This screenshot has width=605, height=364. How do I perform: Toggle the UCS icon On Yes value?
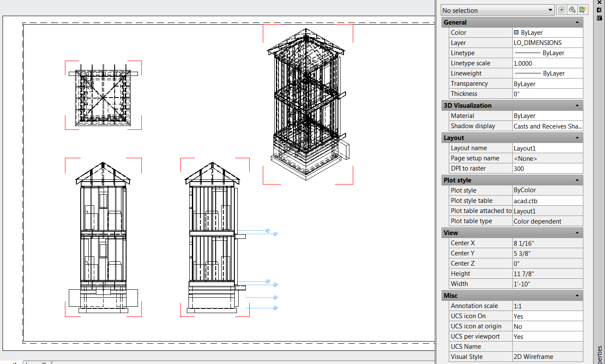548,316
